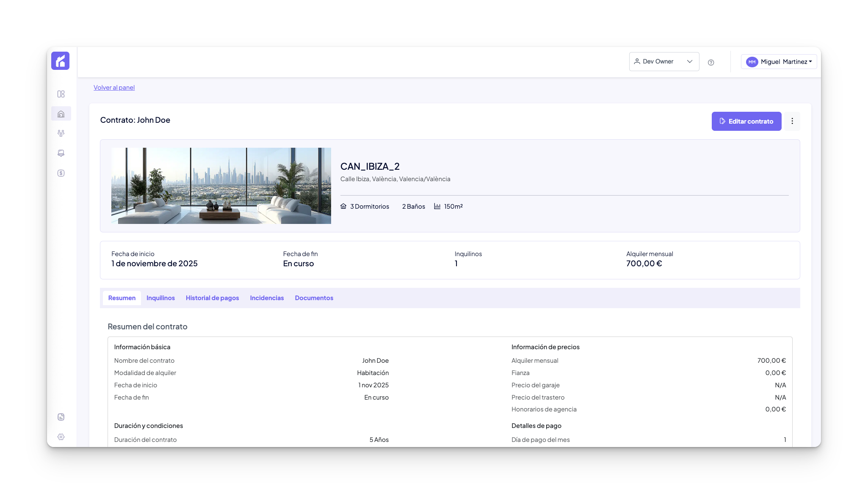The width and height of the screenshot is (868, 494).
Task: Switch to the Historial de pagos tab
Action: [212, 298]
